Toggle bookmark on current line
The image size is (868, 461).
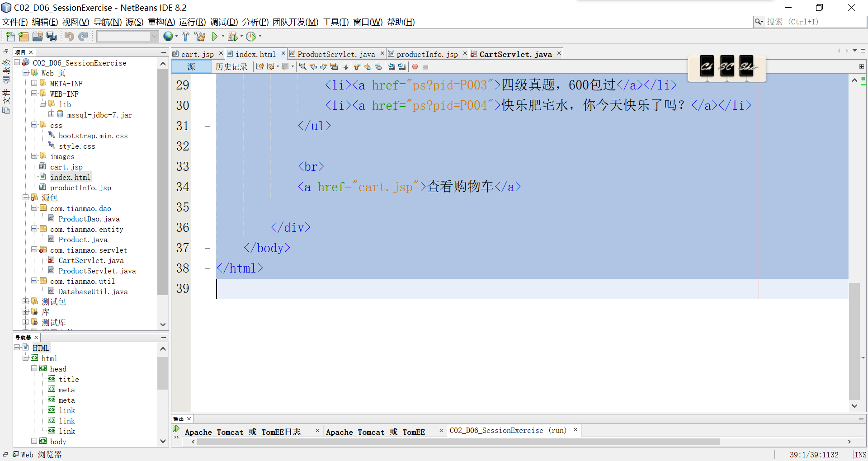pyautogui.click(x=378, y=66)
